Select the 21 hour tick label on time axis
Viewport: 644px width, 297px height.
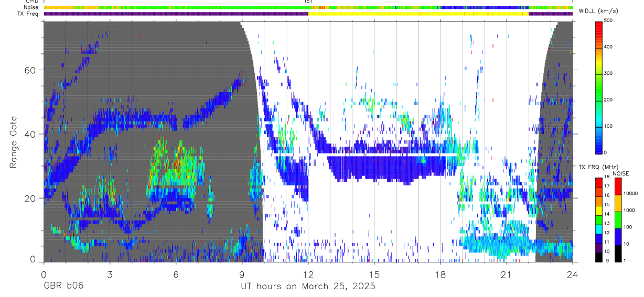click(507, 274)
